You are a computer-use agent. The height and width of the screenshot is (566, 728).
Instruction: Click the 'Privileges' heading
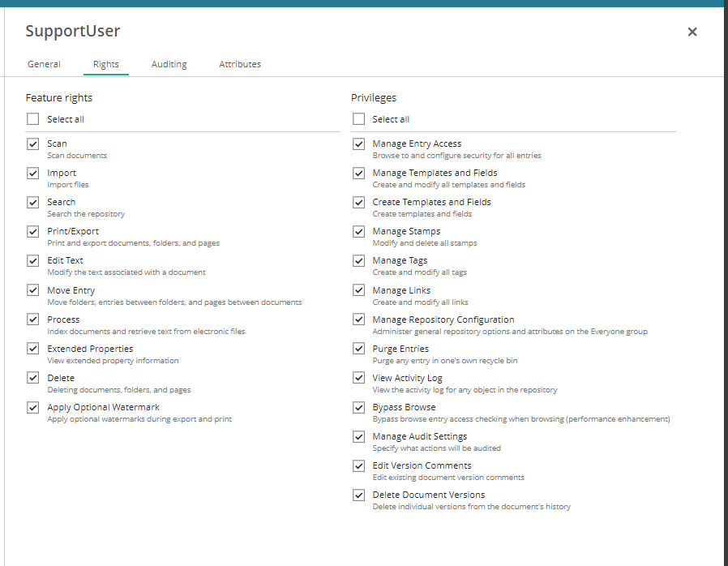tap(374, 98)
